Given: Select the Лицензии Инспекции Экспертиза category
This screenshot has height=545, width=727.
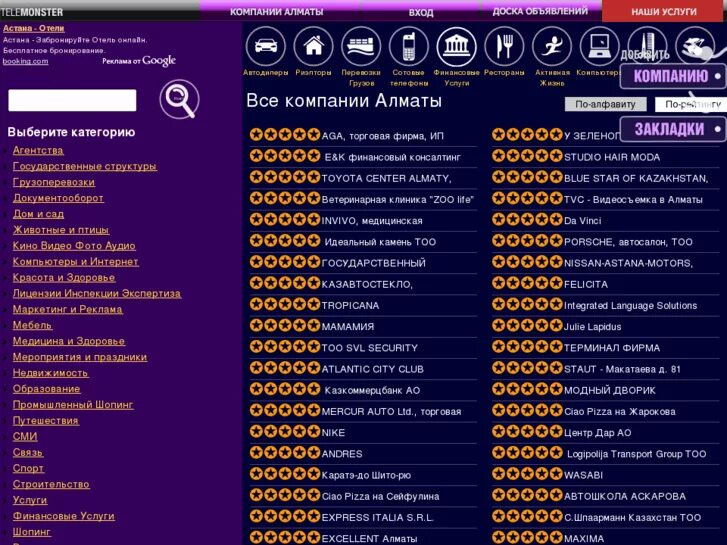Looking at the screenshot, I should [x=97, y=293].
